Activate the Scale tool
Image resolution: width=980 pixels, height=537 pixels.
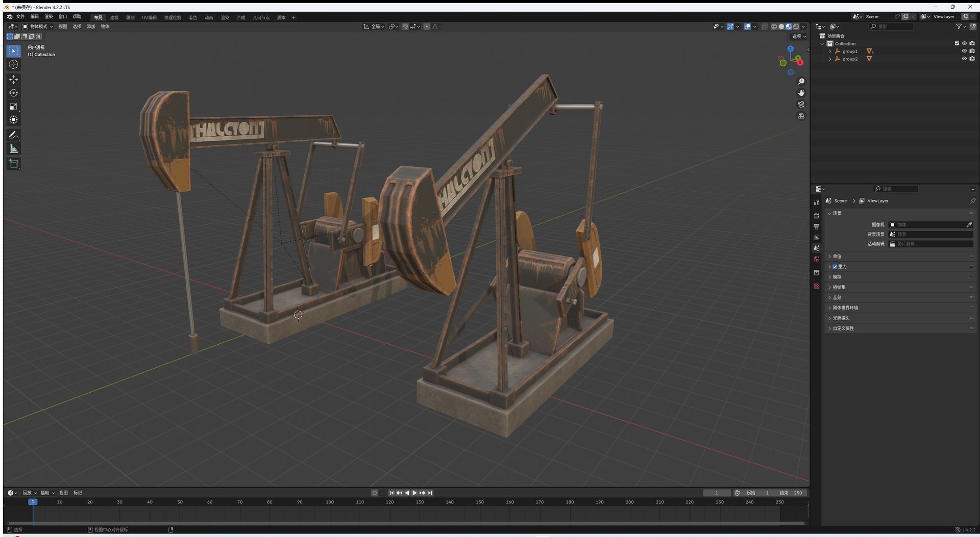pos(14,107)
